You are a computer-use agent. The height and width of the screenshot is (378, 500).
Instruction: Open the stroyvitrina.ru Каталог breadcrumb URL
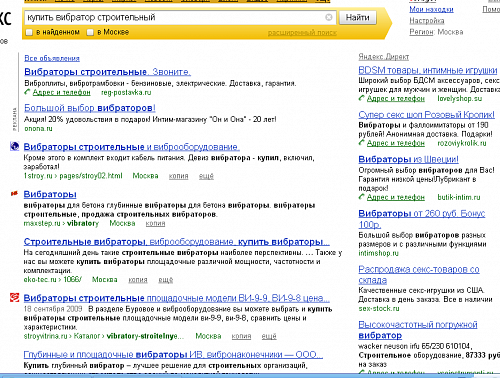[104, 336]
